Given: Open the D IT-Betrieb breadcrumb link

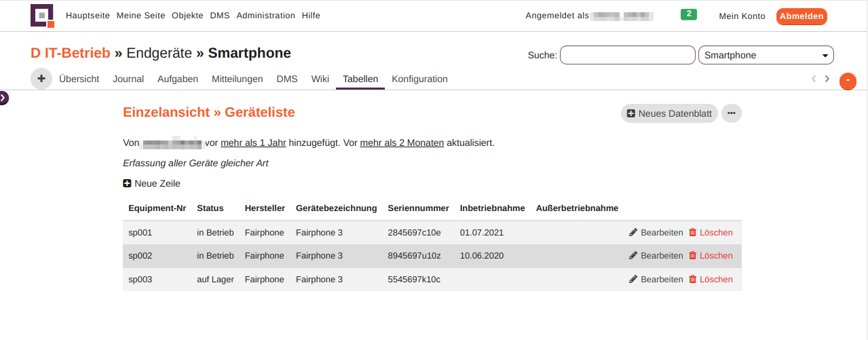Looking at the screenshot, I should (x=70, y=53).
